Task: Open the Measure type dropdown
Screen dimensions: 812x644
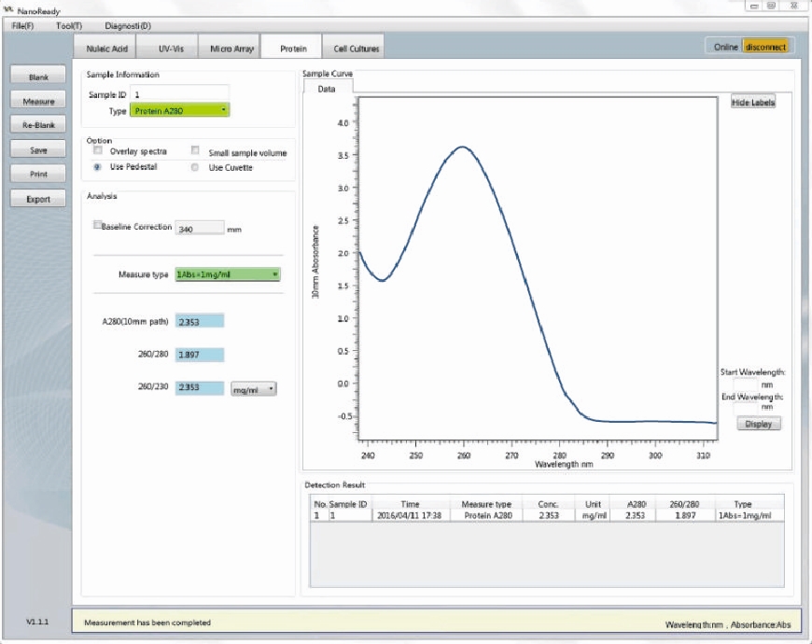Action: (228, 274)
